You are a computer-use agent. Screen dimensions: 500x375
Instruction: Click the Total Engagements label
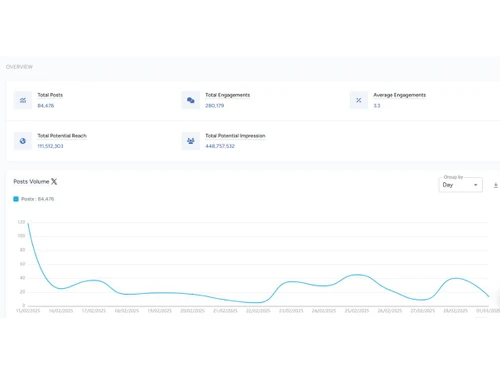point(227,95)
